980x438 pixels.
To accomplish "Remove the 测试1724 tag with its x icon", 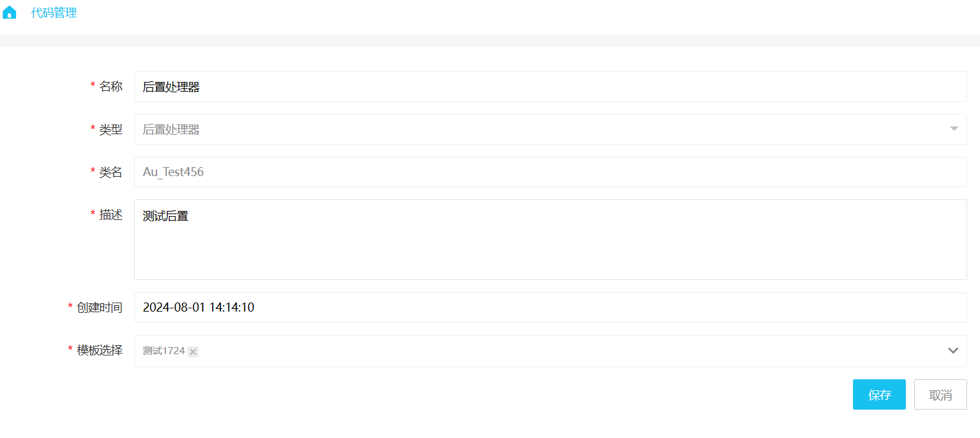I will coord(193,352).
